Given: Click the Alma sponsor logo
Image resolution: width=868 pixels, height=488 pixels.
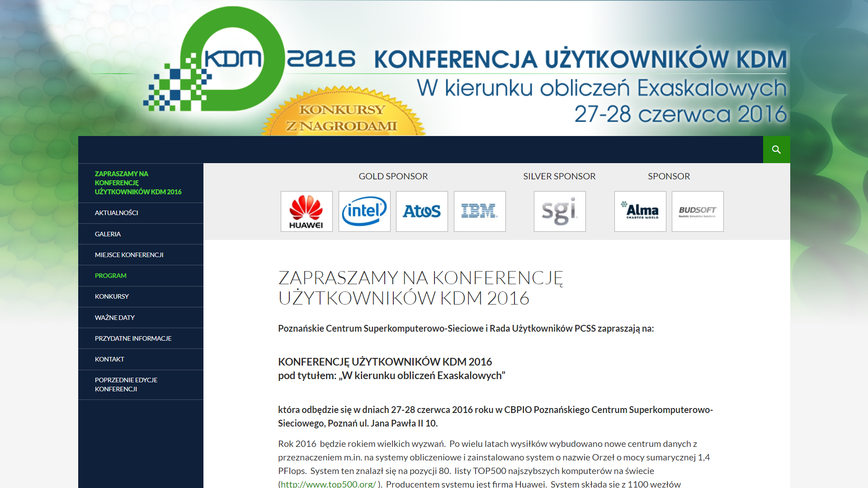Looking at the screenshot, I should coord(640,211).
